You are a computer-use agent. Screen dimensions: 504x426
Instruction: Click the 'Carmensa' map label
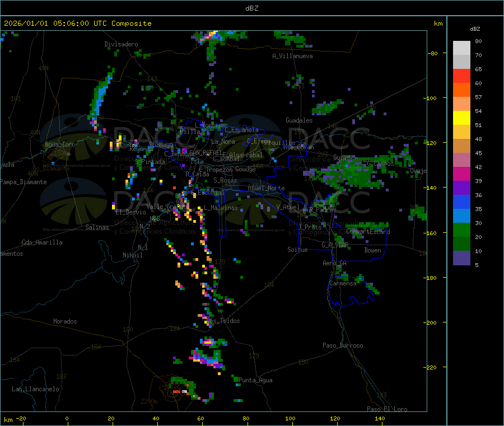pos(343,283)
